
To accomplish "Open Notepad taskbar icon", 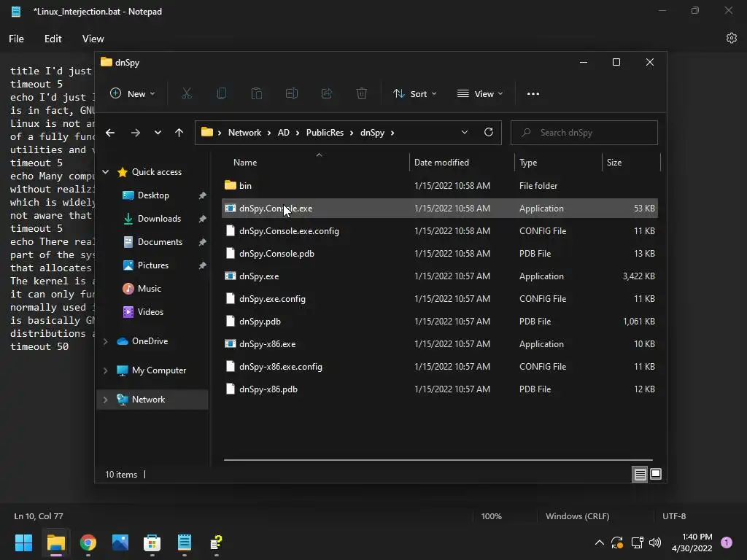I will 185,542.
